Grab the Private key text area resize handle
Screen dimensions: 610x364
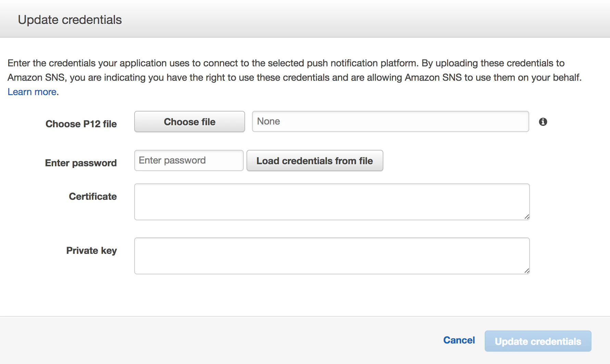click(x=527, y=271)
